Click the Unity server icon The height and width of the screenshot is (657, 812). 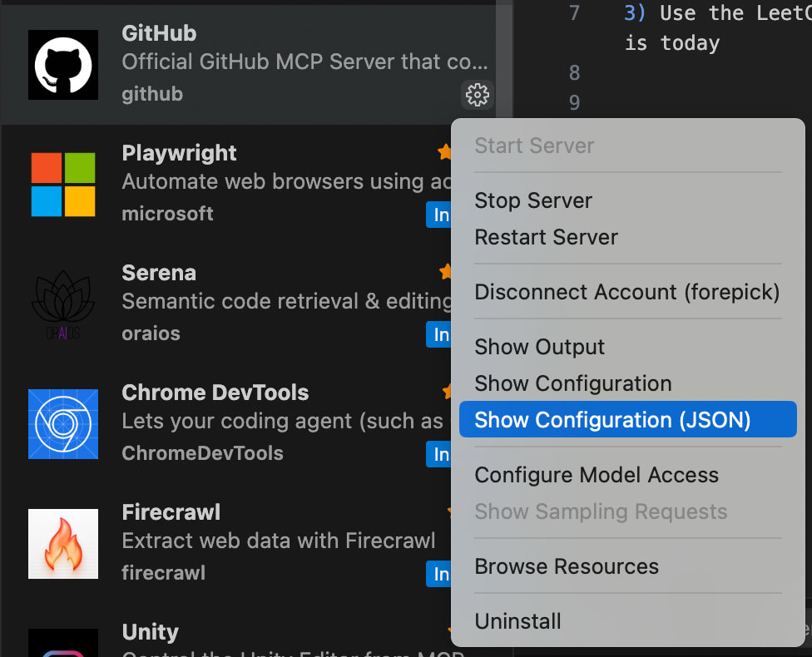[x=63, y=642]
